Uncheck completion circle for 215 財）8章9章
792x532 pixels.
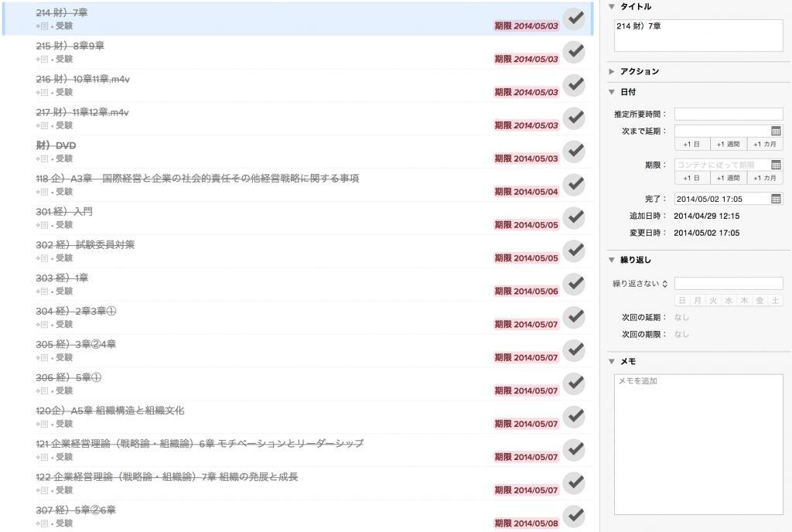tap(574, 52)
